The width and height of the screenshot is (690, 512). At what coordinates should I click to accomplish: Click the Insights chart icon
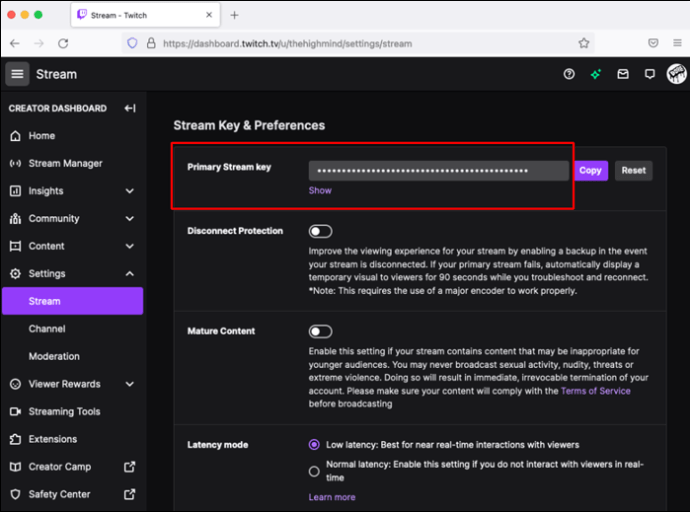15,191
